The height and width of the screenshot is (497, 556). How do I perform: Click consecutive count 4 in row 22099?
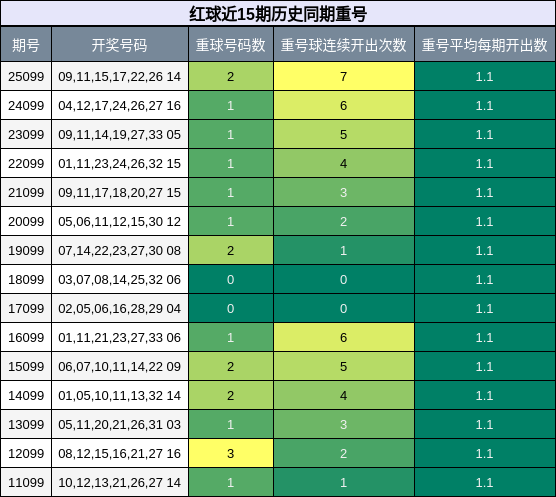344,164
